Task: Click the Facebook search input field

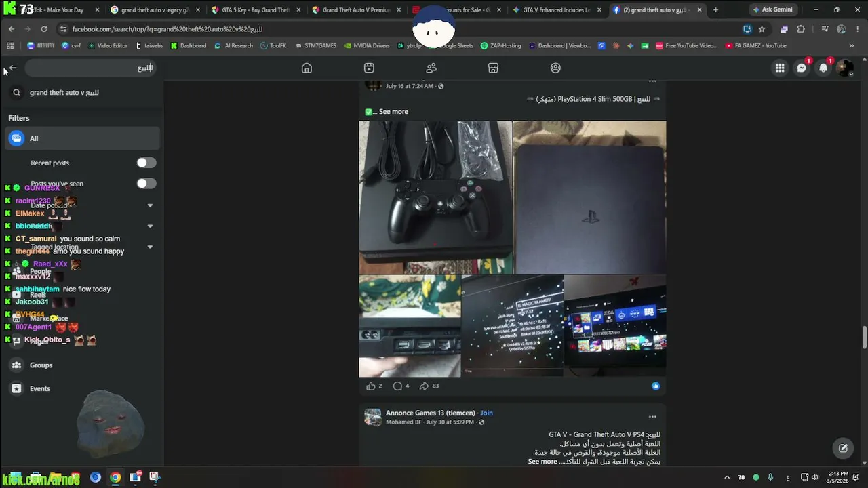Action: click(92, 68)
